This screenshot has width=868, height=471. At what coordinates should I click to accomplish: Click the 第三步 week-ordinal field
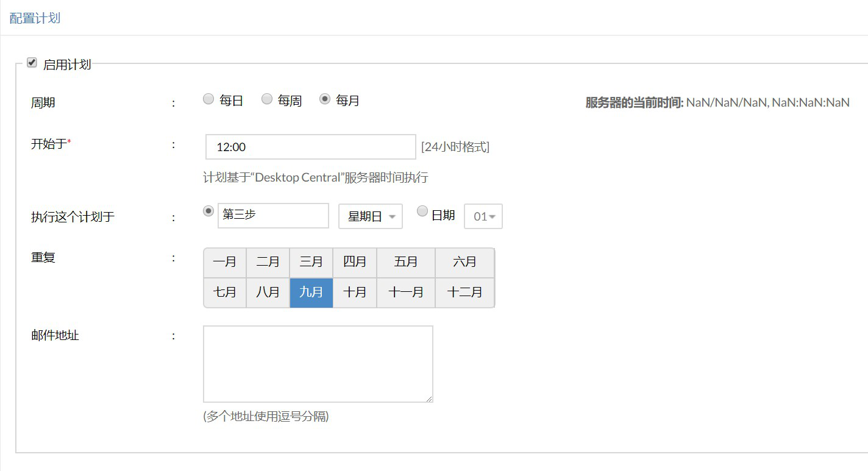point(273,216)
